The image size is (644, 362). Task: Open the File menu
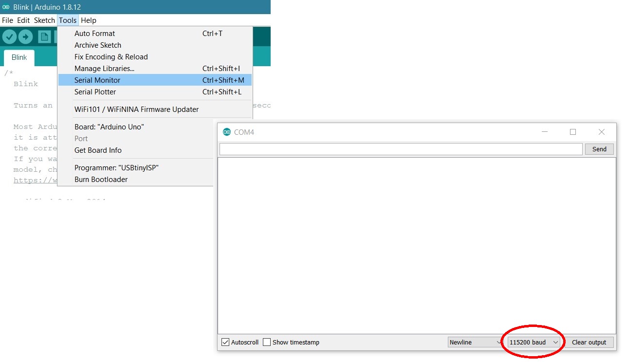click(7, 20)
